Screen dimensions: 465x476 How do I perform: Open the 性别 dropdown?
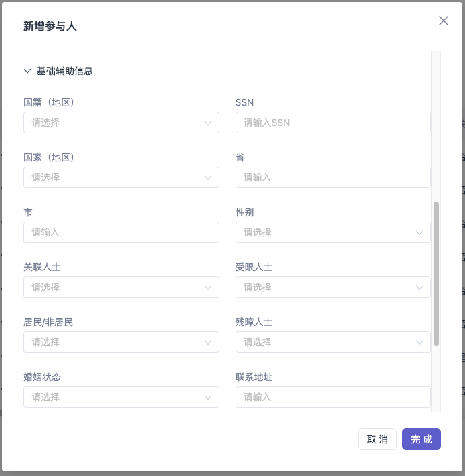[333, 232]
